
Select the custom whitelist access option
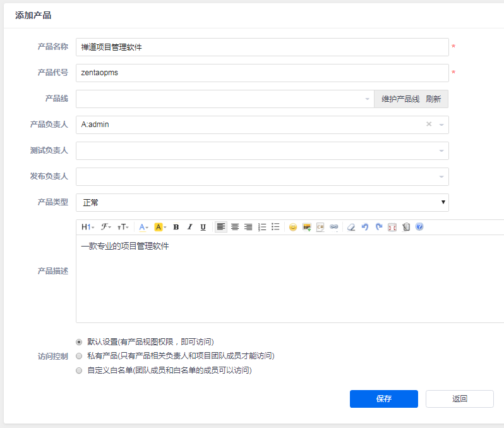pos(79,370)
